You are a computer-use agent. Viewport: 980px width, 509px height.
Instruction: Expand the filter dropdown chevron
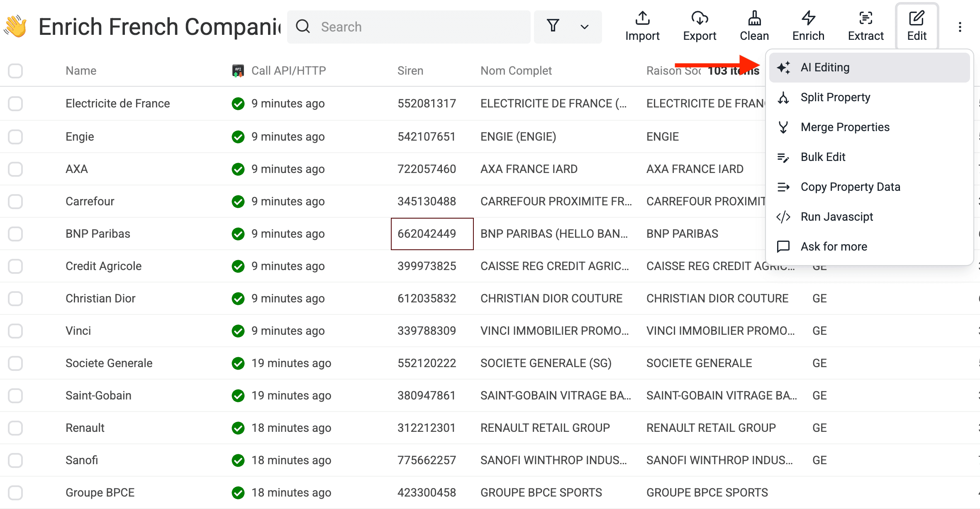point(584,27)
